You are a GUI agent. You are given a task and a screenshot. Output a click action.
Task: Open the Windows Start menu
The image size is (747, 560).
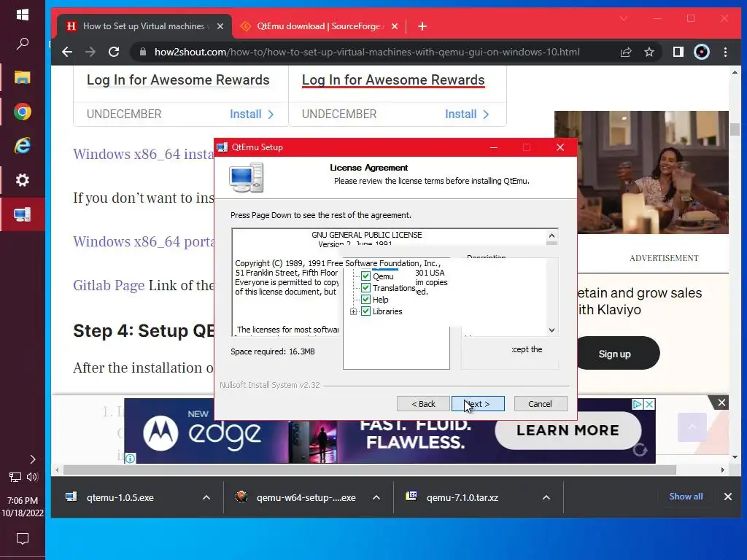pyautogui.click(x=23, y=15)
